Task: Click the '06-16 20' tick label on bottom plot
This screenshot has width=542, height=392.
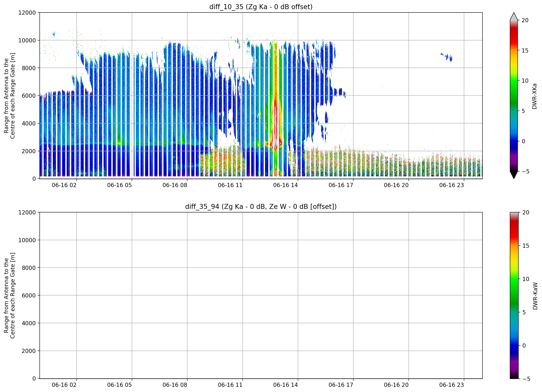Action: click(396, 385)
